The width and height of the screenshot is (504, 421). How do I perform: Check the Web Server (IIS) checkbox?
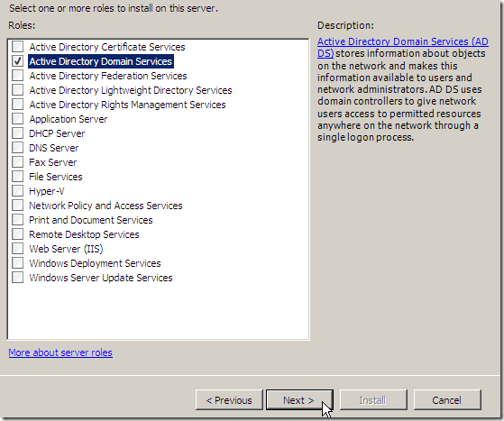[18, 249]
